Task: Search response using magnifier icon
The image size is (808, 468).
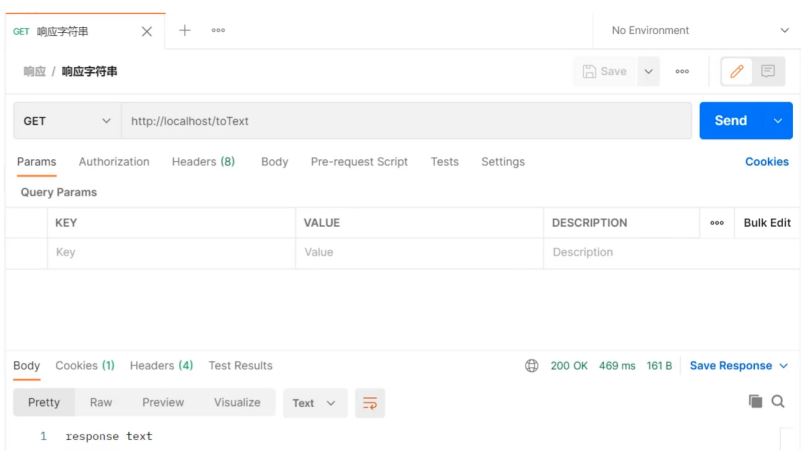Action: click(778, 403)
